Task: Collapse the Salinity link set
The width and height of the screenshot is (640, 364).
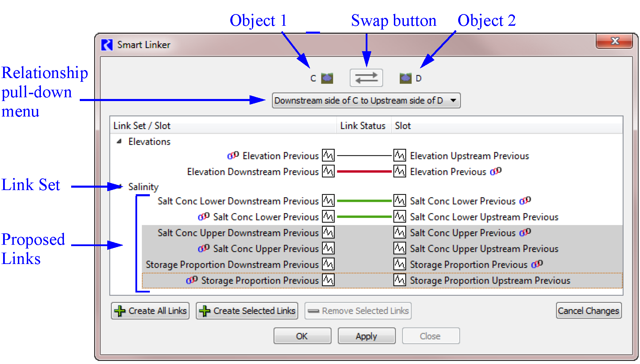Action: 120,187
